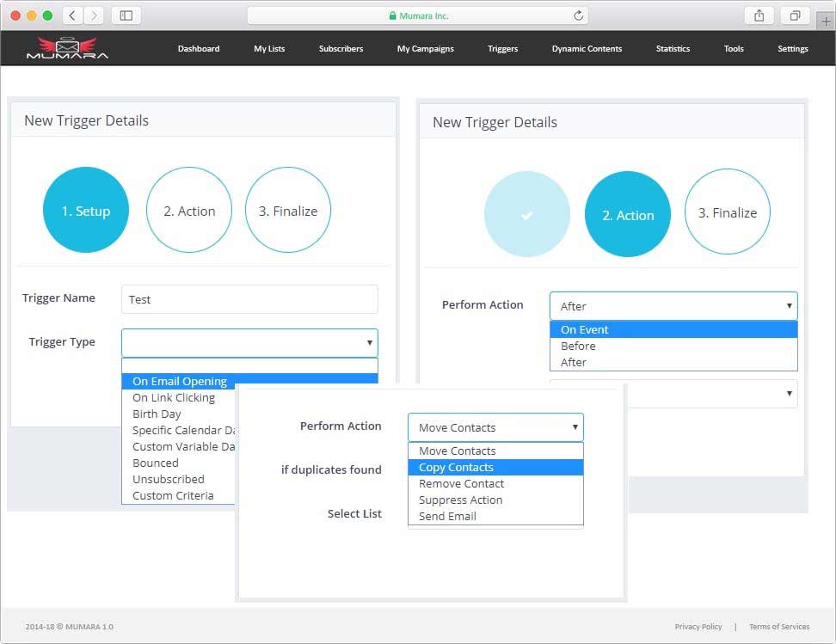Click the Trigger Name text field

[x=249, y=299]
